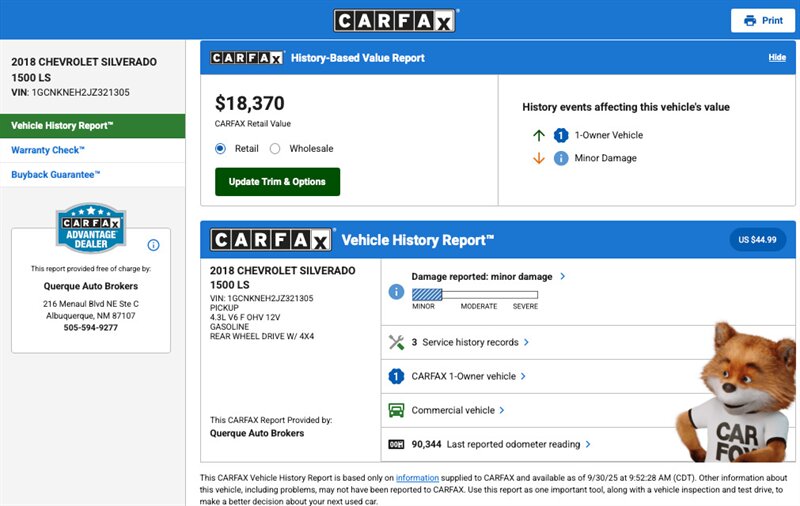The height and width of the screenshot is (506, 800).
Task: Click the CARFAX Advantage Dealer badge
Action: 91,229
